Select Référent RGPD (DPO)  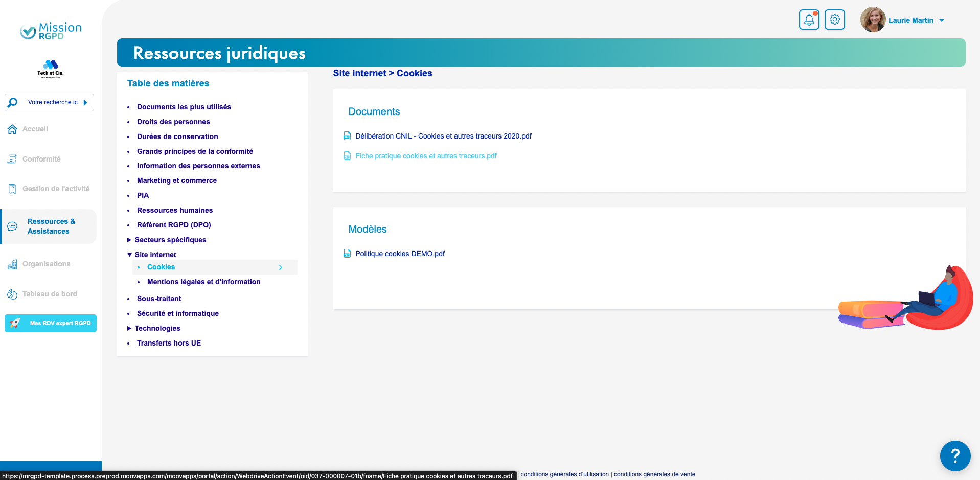(x=174, y=225)
